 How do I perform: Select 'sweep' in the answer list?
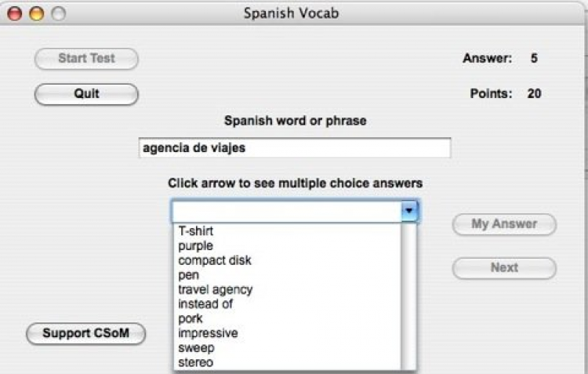click(x=196, y=347)
